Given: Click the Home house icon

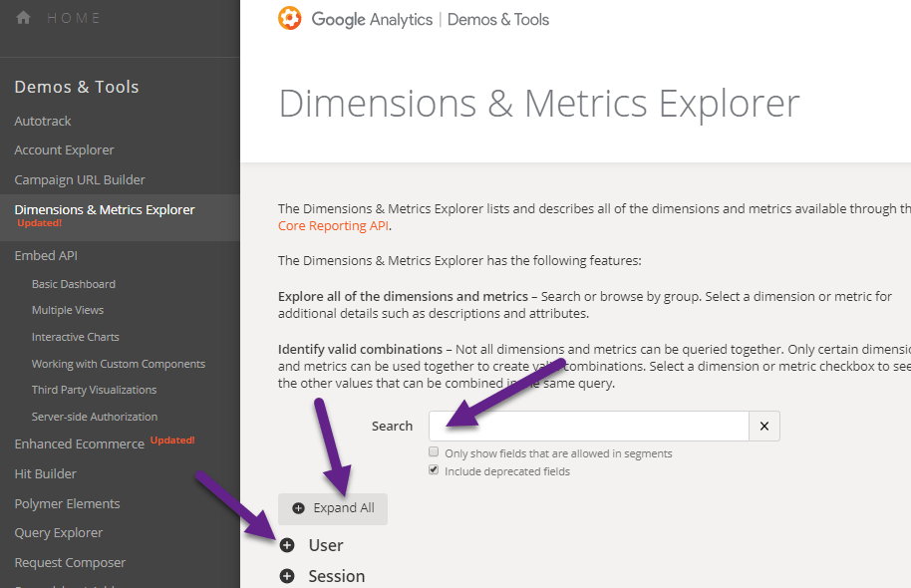Looking at the screenshot, I should tap(23, 18).
